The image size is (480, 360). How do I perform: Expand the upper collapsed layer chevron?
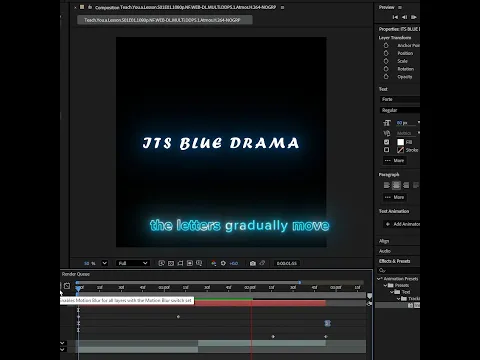tap(62, 343)
